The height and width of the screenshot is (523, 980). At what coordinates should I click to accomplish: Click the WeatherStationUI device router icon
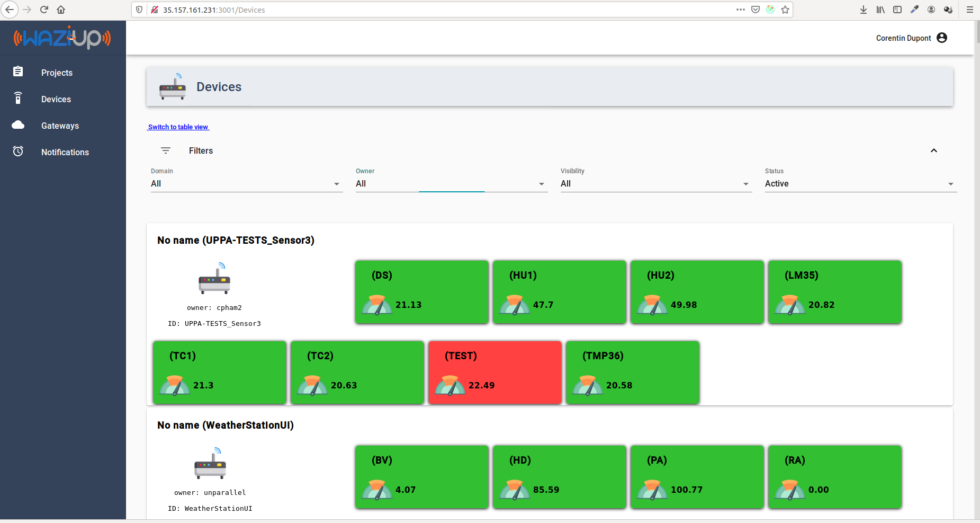(210, 464)
